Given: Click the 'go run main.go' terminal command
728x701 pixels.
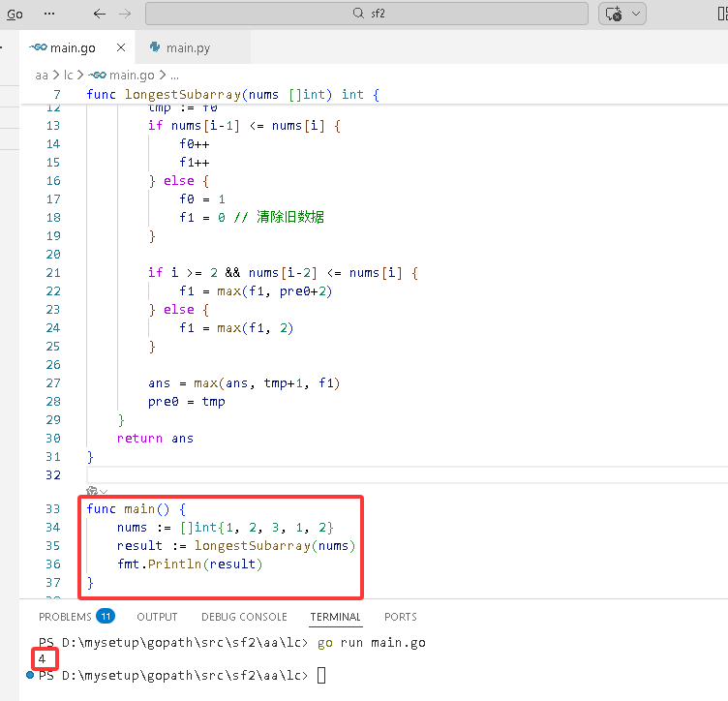Looking at the screenshot, I should point(372,643).
